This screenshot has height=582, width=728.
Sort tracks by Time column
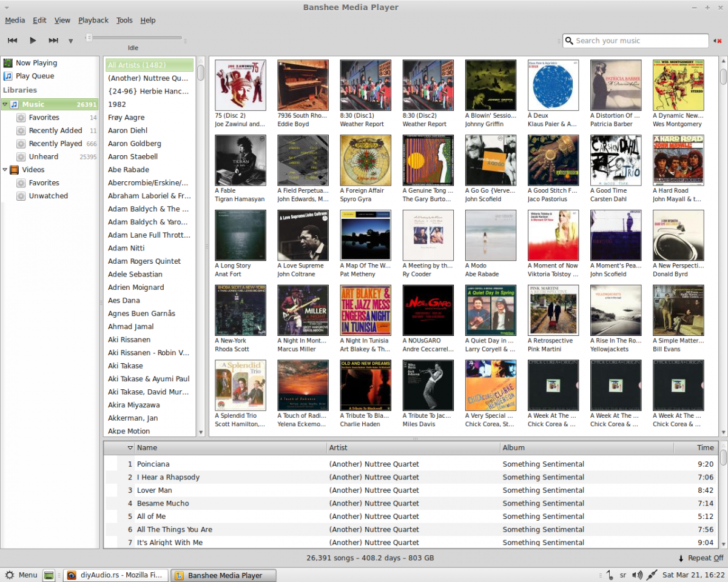pyautogui.click(x=695, y=448)
